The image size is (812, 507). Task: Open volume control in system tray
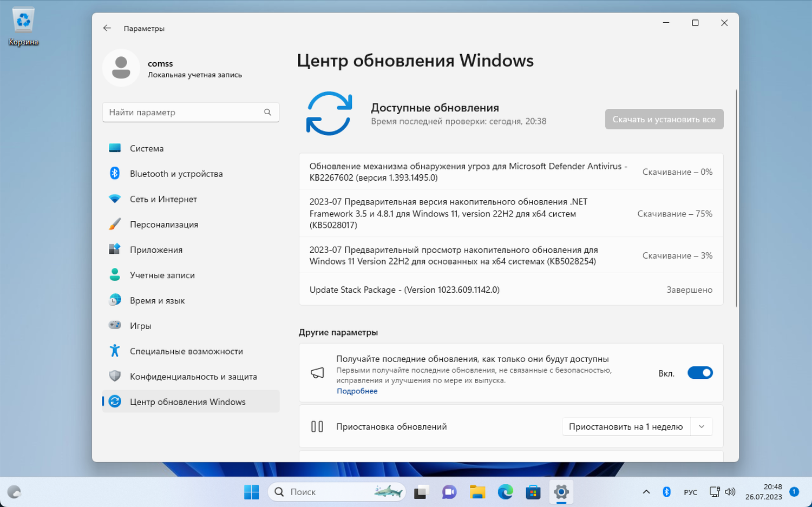pos(730,492)
